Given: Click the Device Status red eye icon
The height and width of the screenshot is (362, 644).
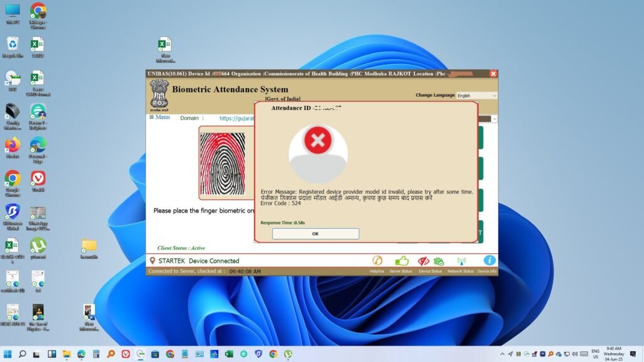Looking at the screenshot, I should point(423,261).
